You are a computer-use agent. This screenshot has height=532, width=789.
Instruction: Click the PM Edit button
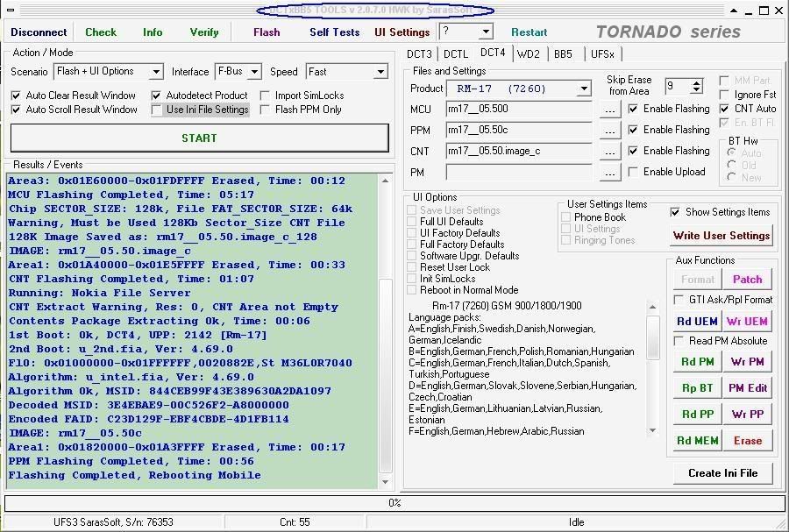point(747,387)
